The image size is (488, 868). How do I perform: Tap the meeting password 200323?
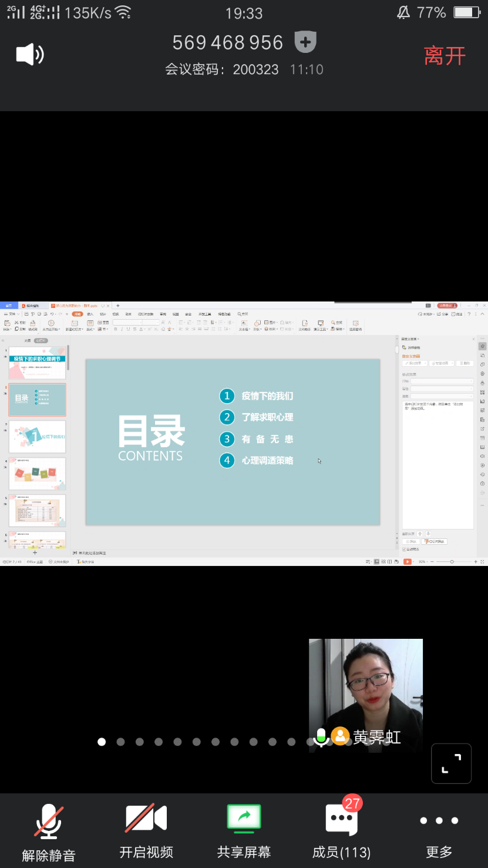tap(255, 70)
